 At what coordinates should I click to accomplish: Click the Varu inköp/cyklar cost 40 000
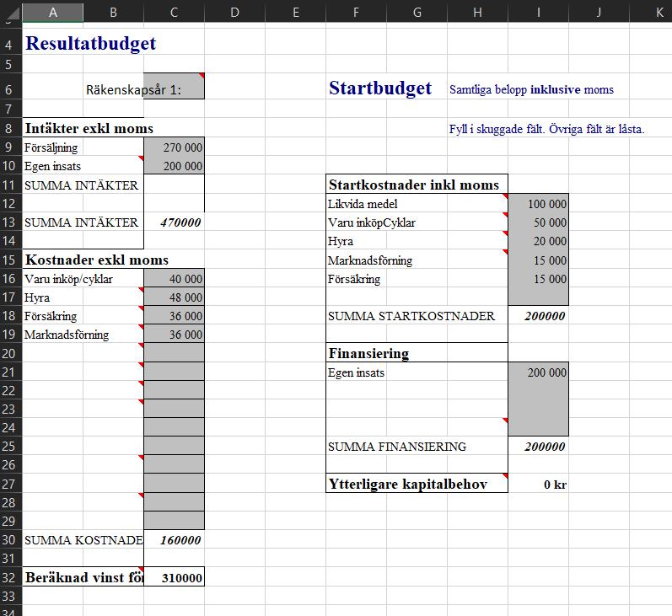(175, 279)
